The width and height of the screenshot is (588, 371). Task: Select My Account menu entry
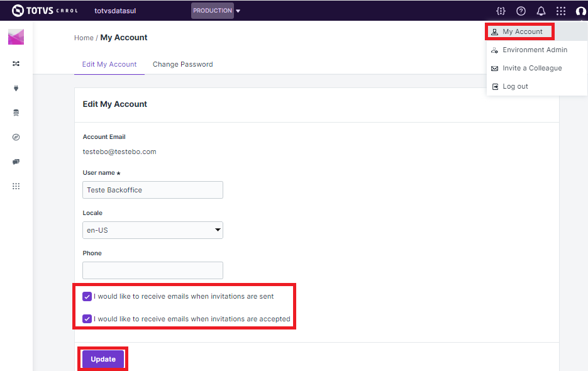pyautogui.click(x=536, y=31)
